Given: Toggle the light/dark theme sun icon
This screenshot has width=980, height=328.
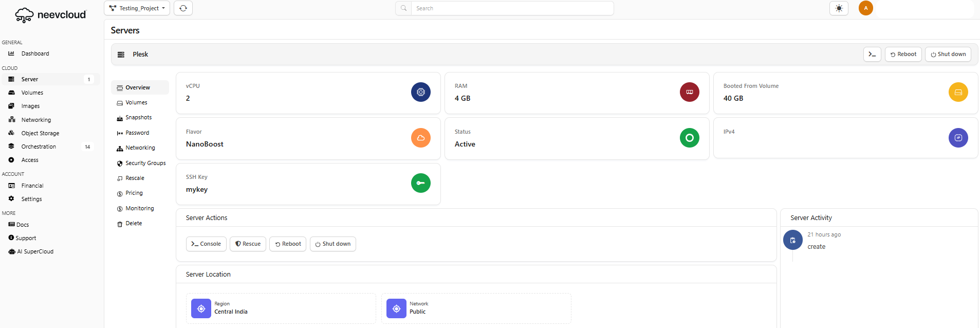Looking at the screenshot, I should [x=839, y=8].
